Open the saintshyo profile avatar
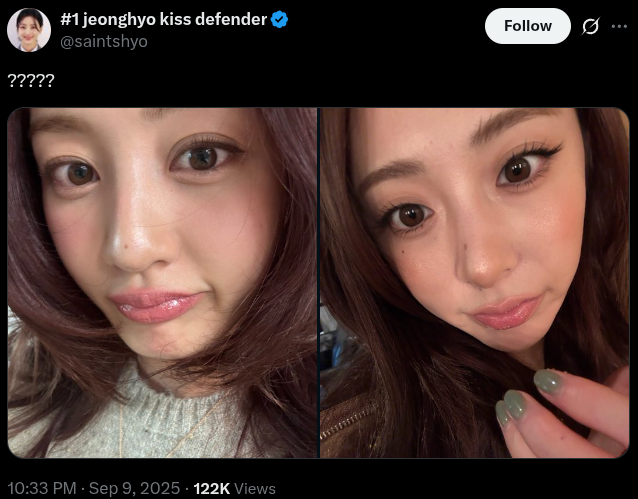The image size is (638, 499). 29,30
